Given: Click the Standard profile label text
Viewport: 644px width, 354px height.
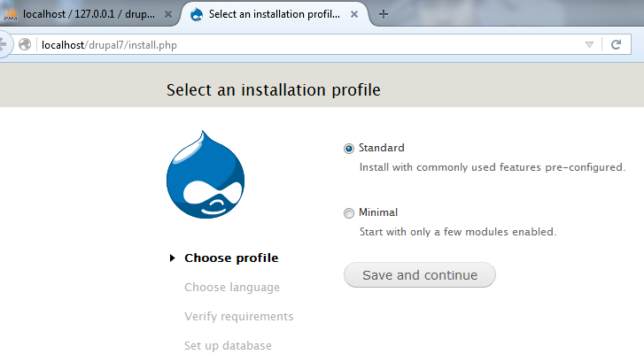Looking at the screenshot, I should (382, 148).
